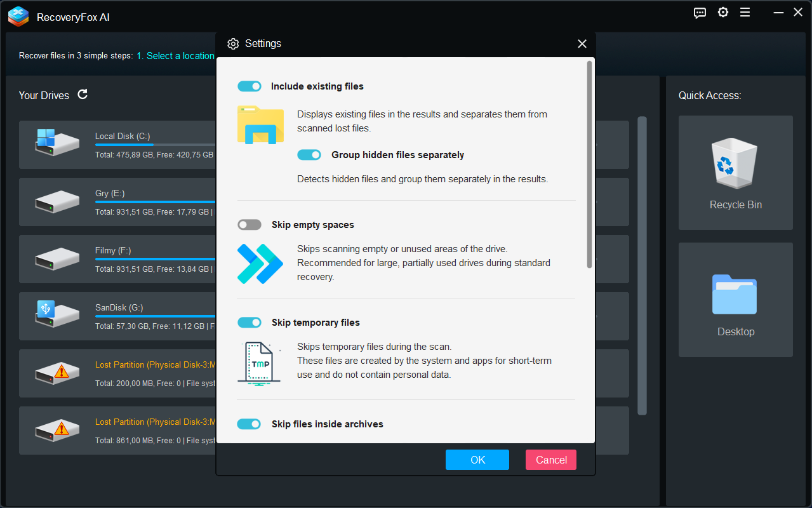Click Local Disk (C:) usage bar

click(x=156, y=145)
